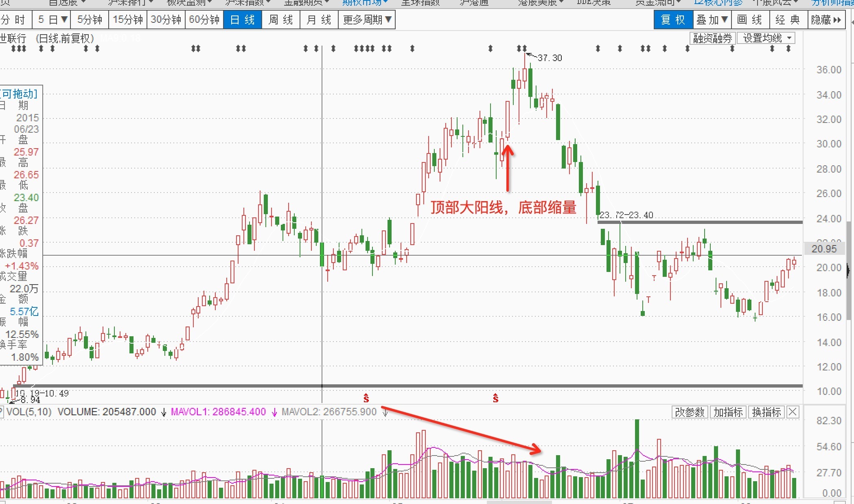Click the down-arrow after MAVOL2 value
Viewport: 854px width, 504px height.
(385, 412)
